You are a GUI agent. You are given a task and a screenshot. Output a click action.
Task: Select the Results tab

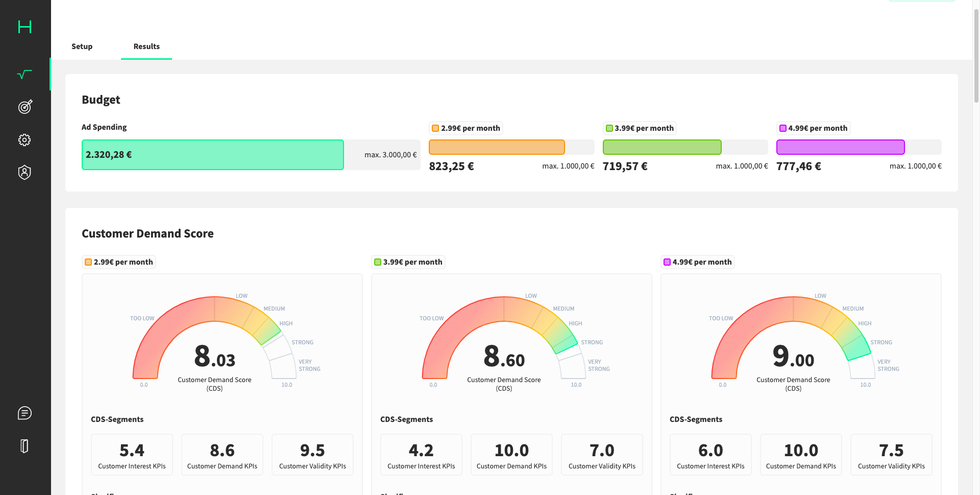click(146, 46)
